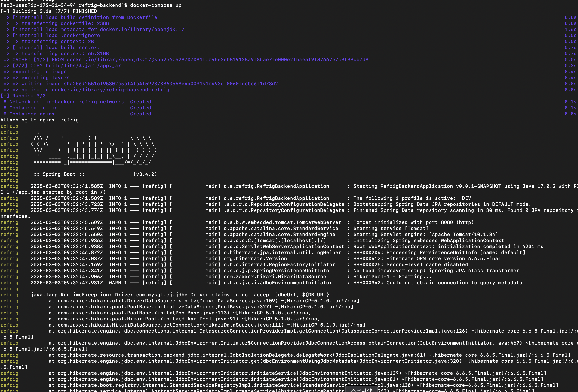578x392 pixels.
Task: Click the 'HHH000342: Could not obtain connection' message
Action: [x=410, y=283]
